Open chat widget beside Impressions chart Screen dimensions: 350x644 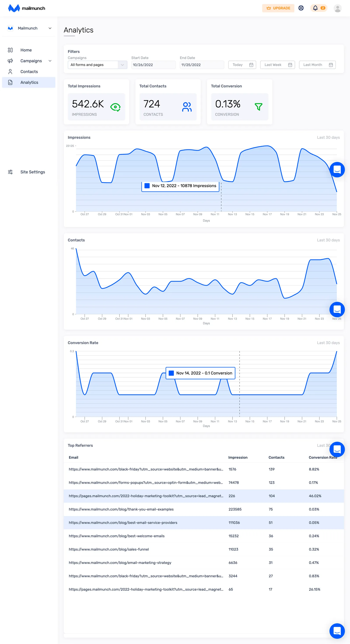337,170
